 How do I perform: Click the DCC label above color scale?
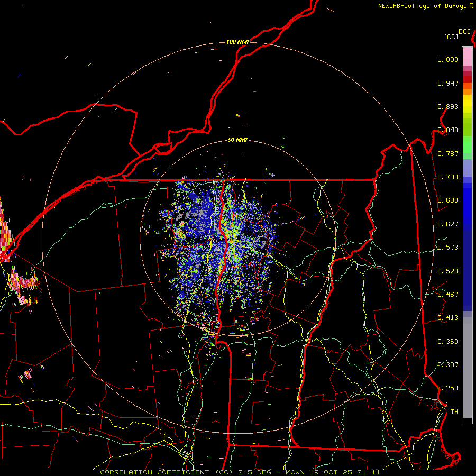click(465, 32)
